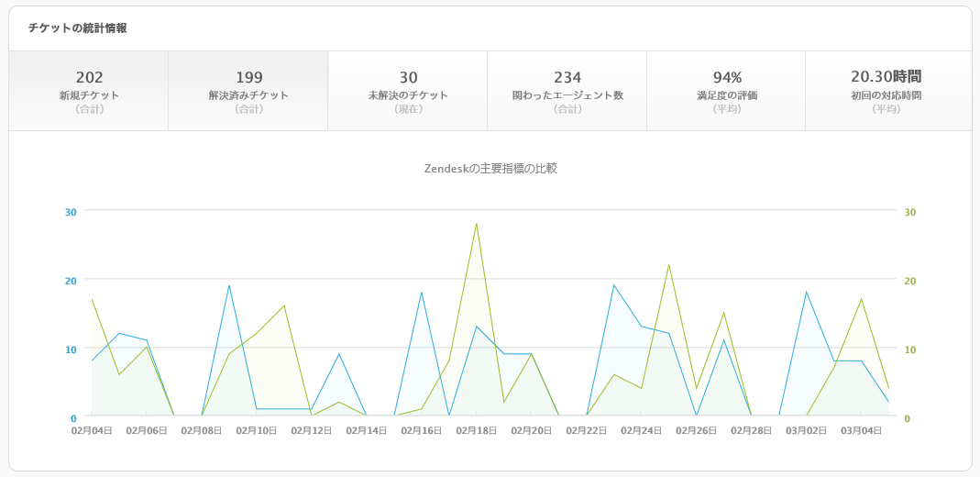Choose the 満足度の評価 94% stat tab
Screen dimensions: 980x477
coord(726,91)
